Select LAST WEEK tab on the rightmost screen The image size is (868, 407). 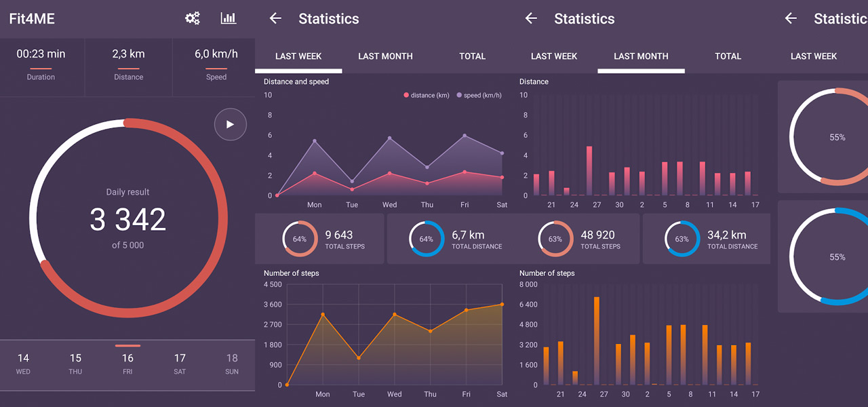pos(814,56)
